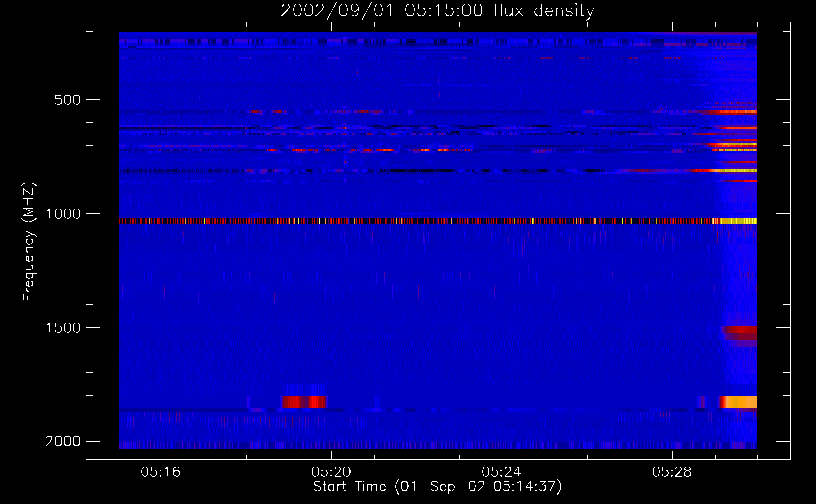This screenshot has height=504, width=816.
Task: Click the "Start Time (01-Sep-02 05:14:37)" label
Action: point(437,487)
